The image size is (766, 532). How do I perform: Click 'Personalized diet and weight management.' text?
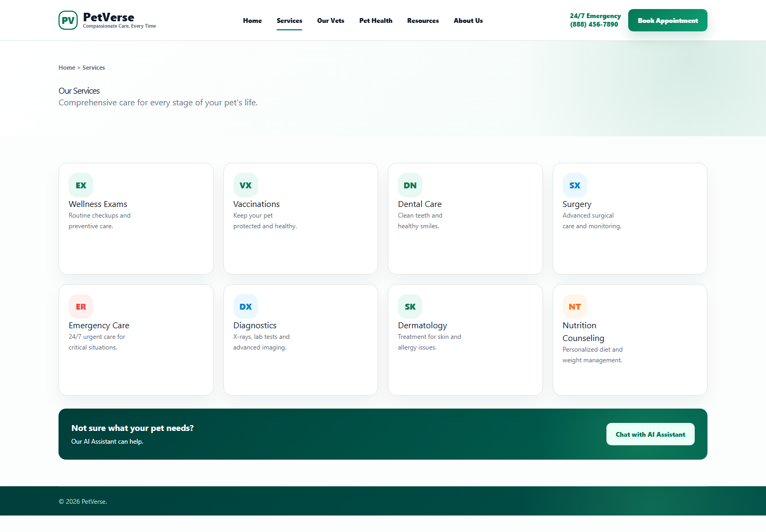coord(593,355)
